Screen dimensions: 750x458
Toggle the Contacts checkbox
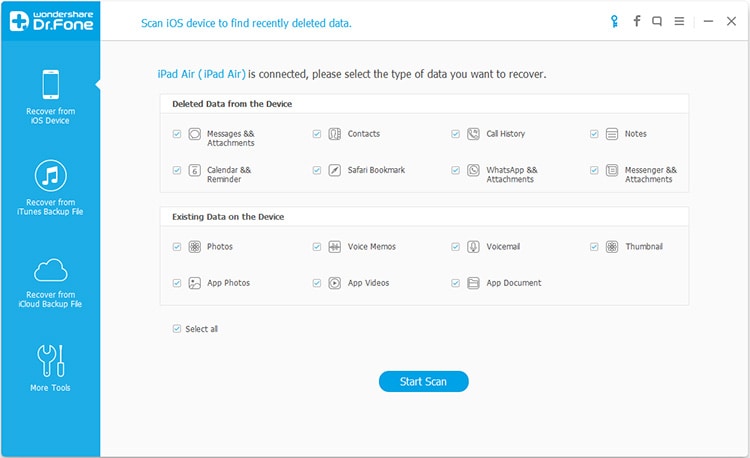[317, 134]
